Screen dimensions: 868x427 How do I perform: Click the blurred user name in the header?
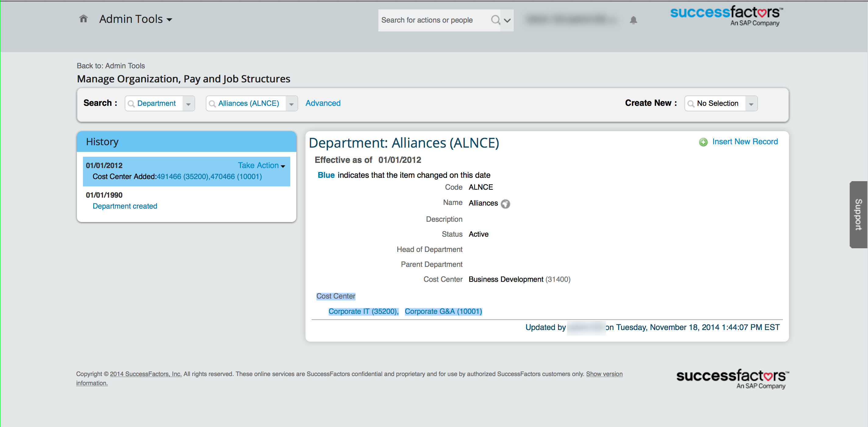(570, 20)
